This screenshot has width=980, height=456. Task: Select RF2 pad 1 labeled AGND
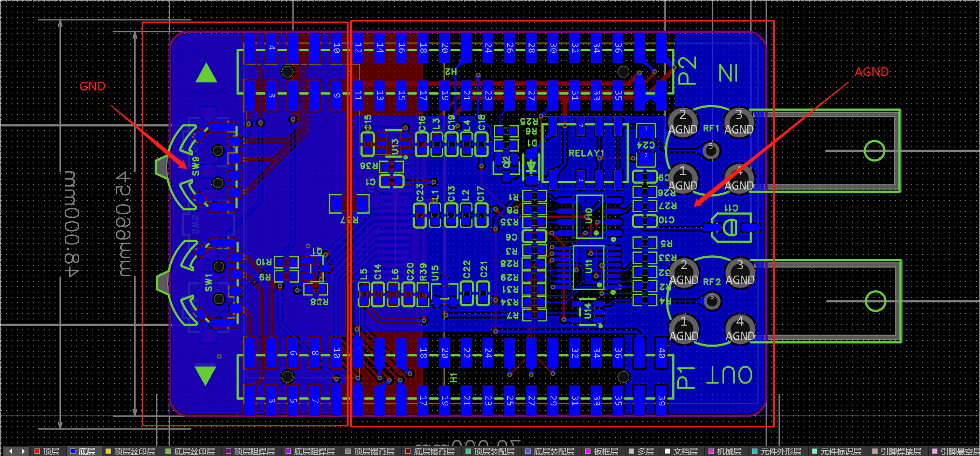tap(684, 329)
